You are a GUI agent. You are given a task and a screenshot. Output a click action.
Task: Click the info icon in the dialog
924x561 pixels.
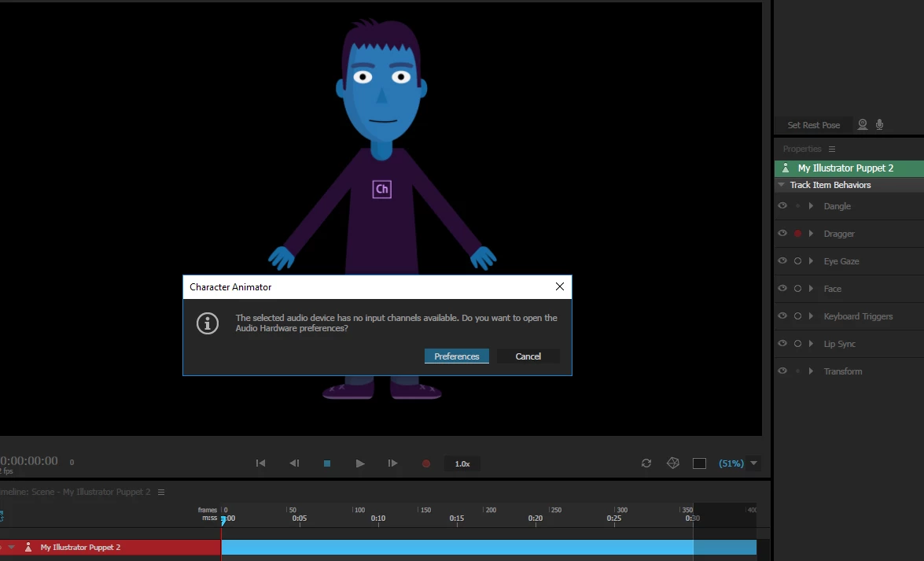pos(208,323)
